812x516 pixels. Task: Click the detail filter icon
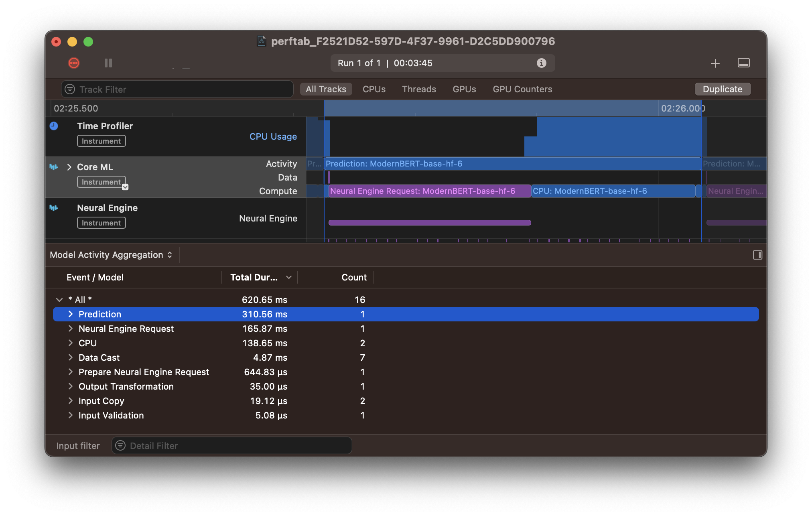pos(120,445)
